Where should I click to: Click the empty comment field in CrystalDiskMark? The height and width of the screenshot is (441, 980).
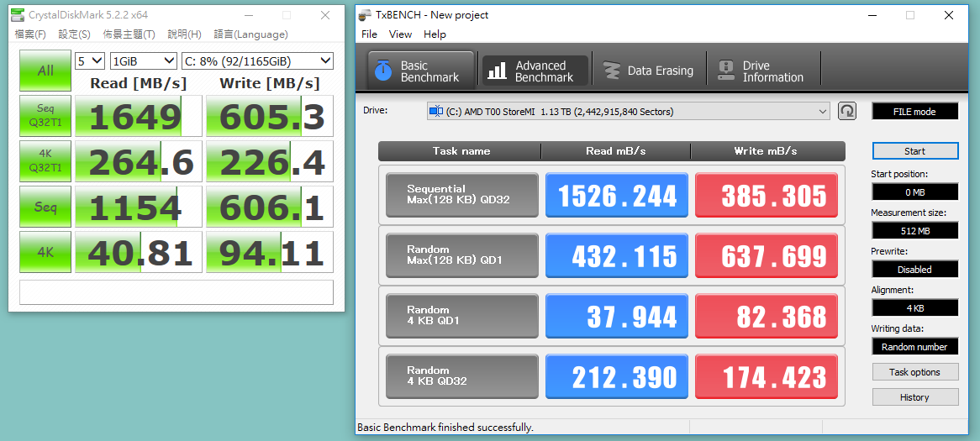click(x=177, y=292)
